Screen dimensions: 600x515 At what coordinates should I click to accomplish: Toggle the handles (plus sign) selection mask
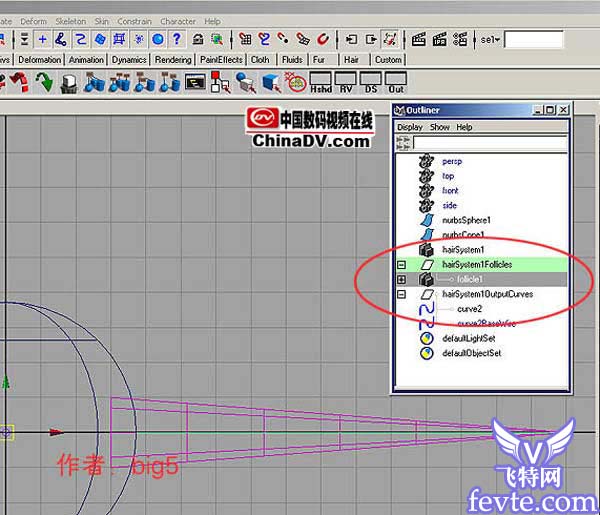[x=42, y=39]
